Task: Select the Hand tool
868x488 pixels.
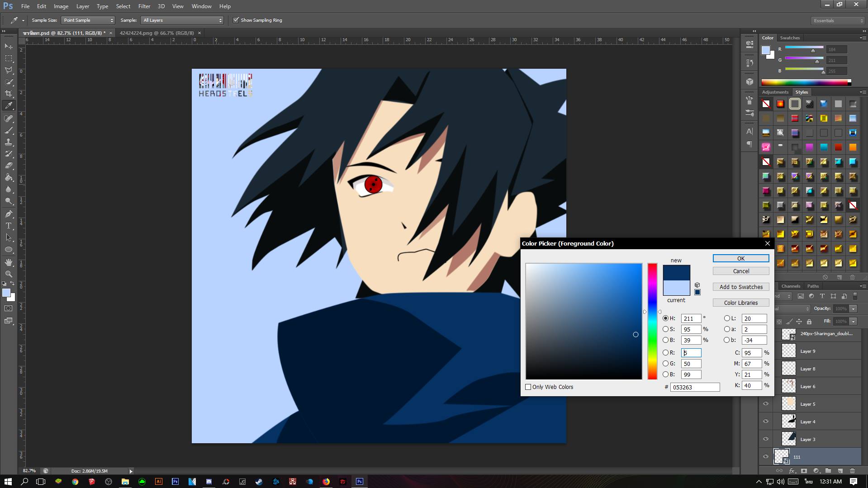Action: click(9, 262)
